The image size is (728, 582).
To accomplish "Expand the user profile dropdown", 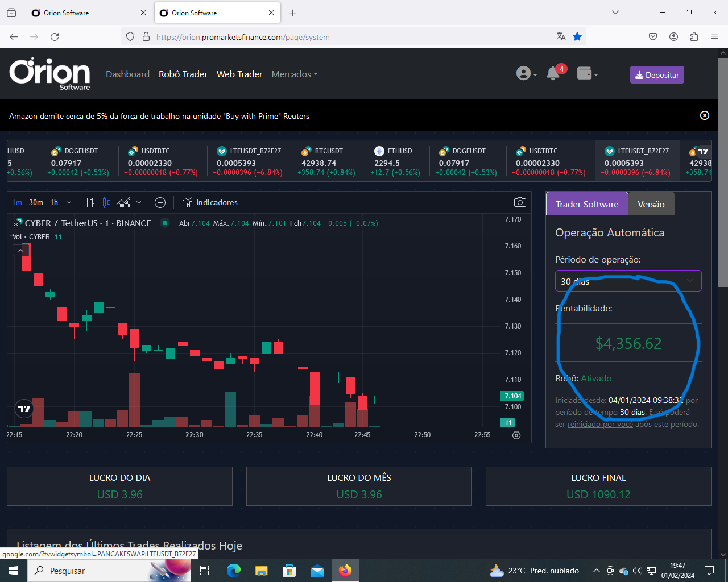I will (526, 74).
